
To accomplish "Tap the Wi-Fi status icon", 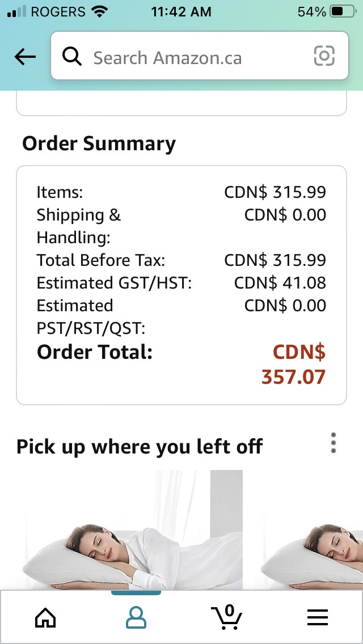I will tap(98, 11).
